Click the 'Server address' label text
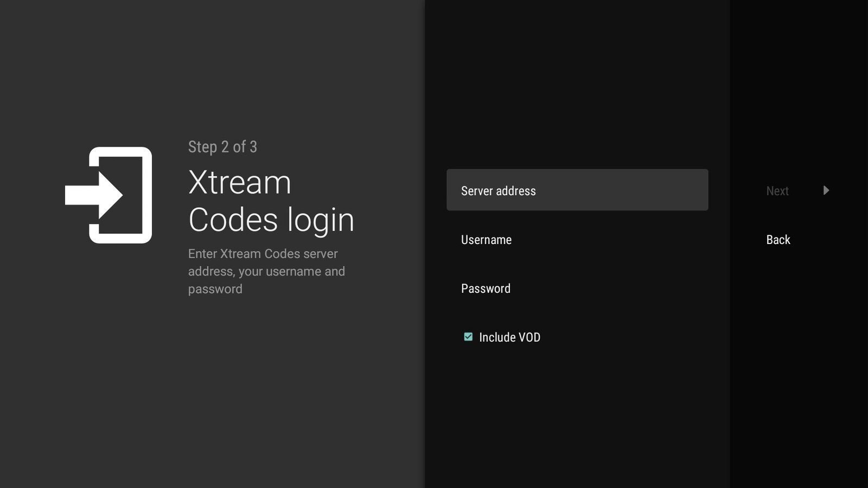Image resolution: width=868 pixels, height=488 pixels. [x=498, y=191]
